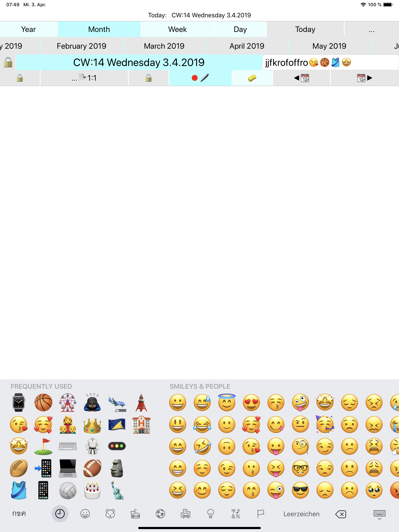Insert the golf flag emoji
Viewport: 399px width, 532px height.
click(x=43, y=446)
